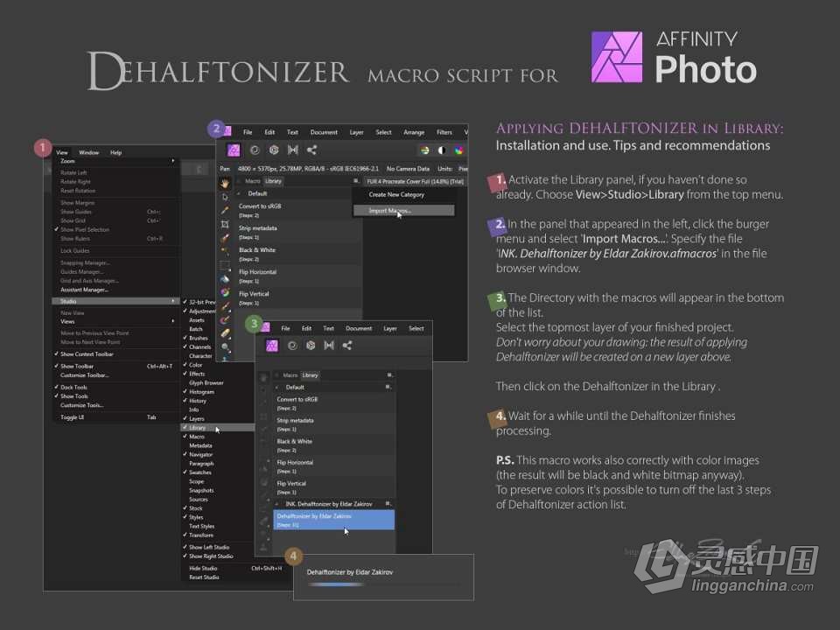Open Tone Mapping Persona in upper window
The height and width of the screenshot is (630, 840).
(293, 150)
